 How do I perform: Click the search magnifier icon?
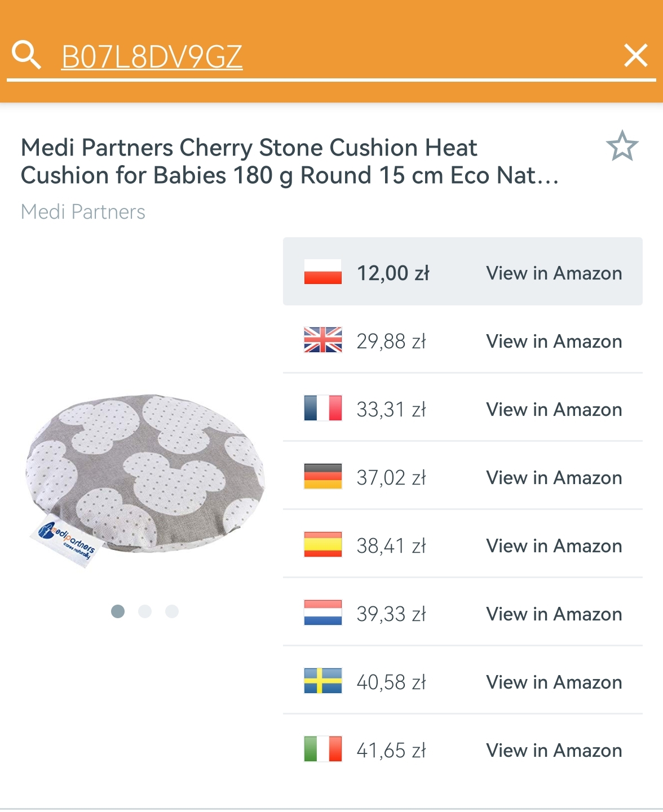(26, 55)
